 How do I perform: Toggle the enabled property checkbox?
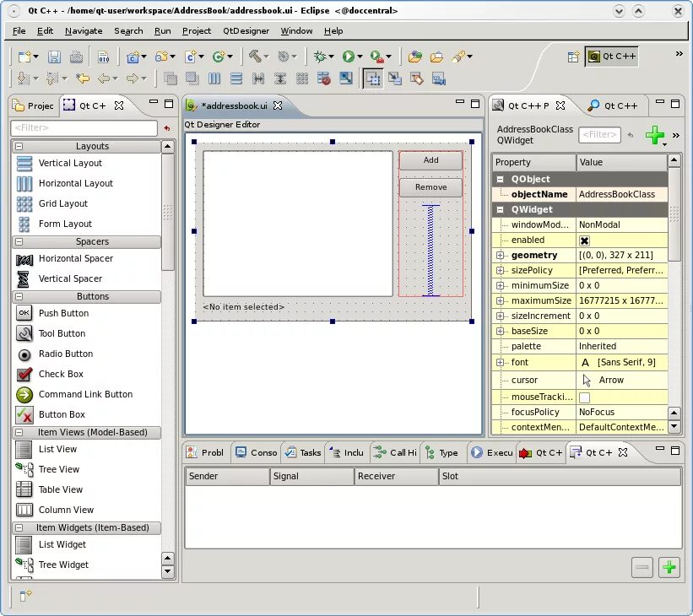tap(584, 240)
